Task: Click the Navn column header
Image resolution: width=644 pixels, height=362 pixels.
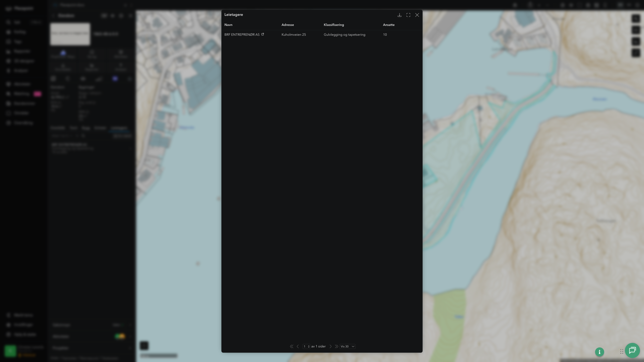Action: [228, 25]
